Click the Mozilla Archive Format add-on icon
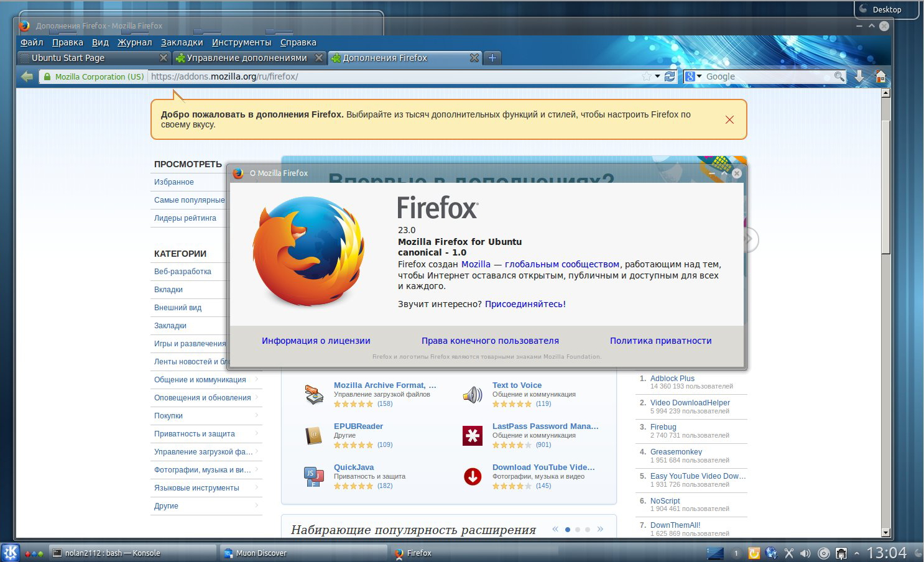The height and width of the screenshot is (562, 924). click(314, 394)
